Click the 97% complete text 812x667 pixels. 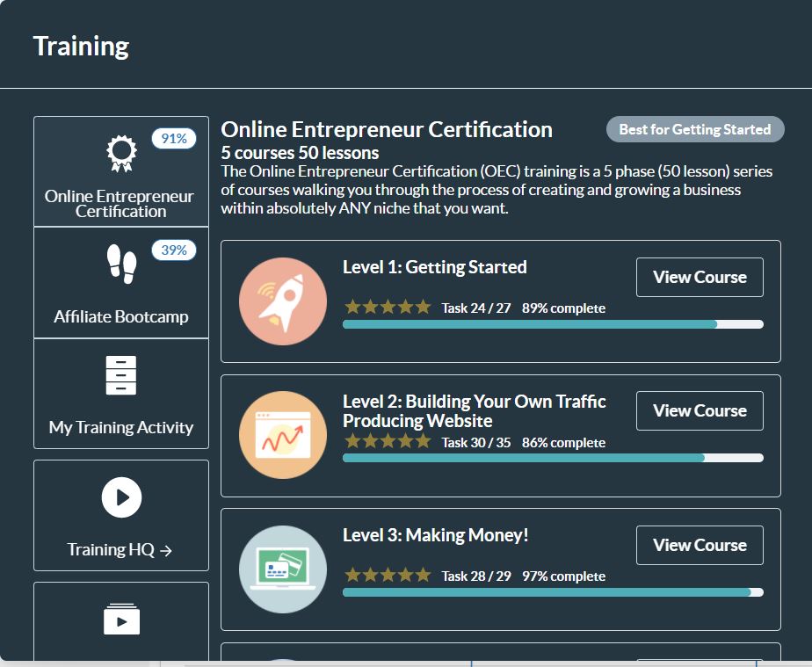563,576
